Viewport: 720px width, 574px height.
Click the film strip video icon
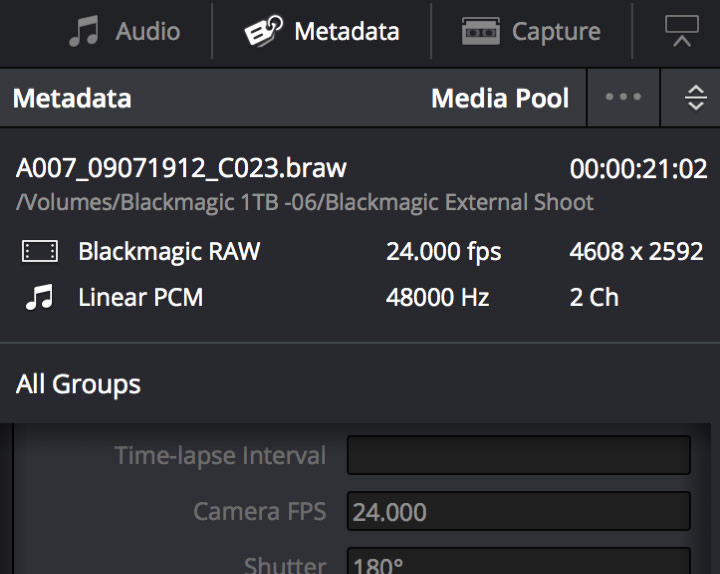pyautogui.click(x=40, y=251)
